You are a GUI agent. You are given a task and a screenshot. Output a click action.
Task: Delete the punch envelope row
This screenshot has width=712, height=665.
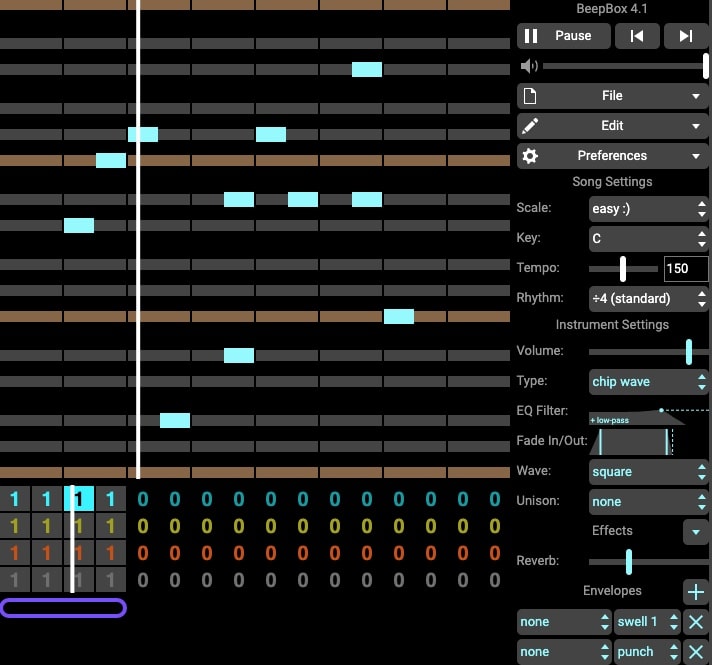click(x=695, y=652)
